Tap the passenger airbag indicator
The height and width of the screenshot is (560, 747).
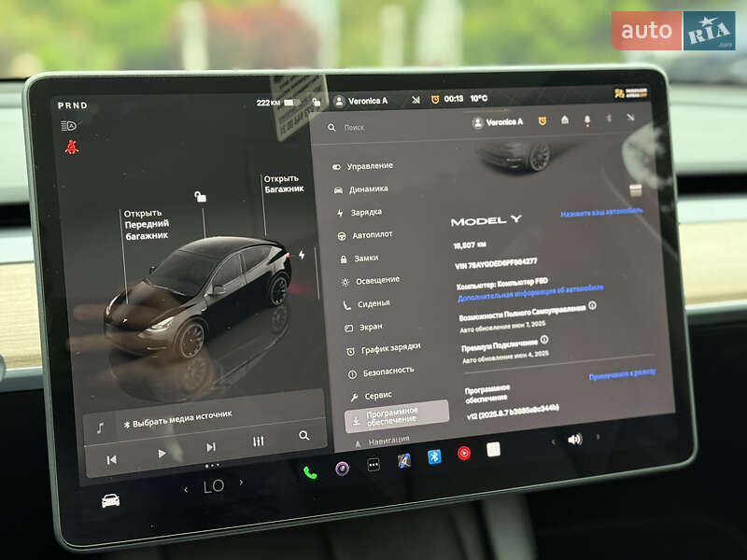tap(631, 92)
